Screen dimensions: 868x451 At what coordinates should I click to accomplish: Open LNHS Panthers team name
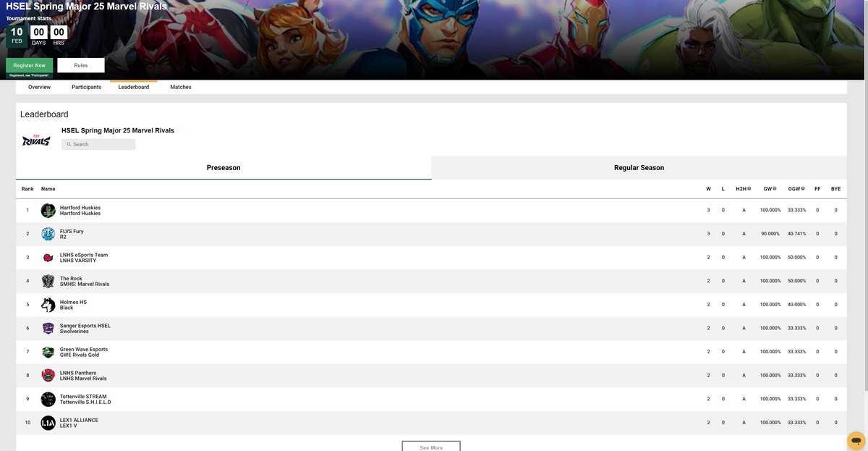pos(78,373)
